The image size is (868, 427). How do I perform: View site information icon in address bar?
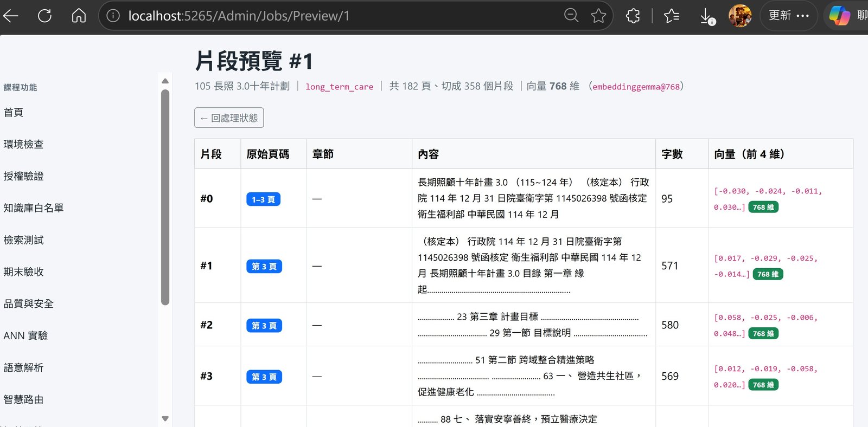coord(113,16)
